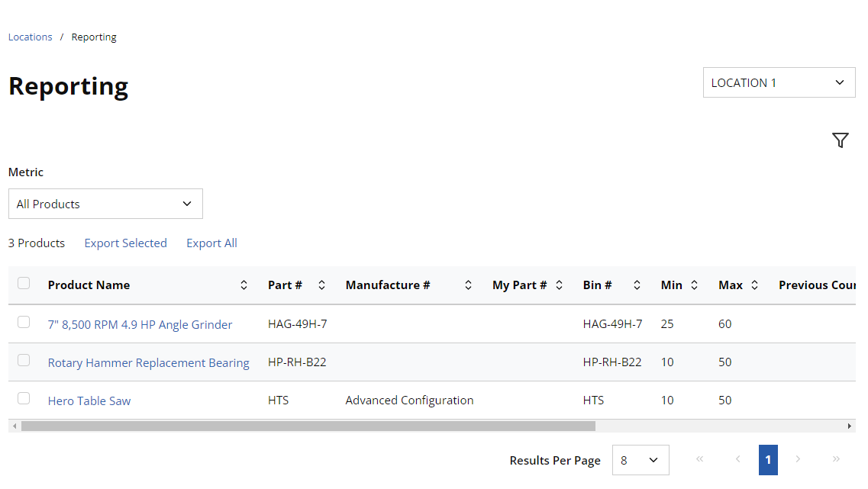
Task: Open Rotary Hammer Replacement Bearing product
Action: 148,363
